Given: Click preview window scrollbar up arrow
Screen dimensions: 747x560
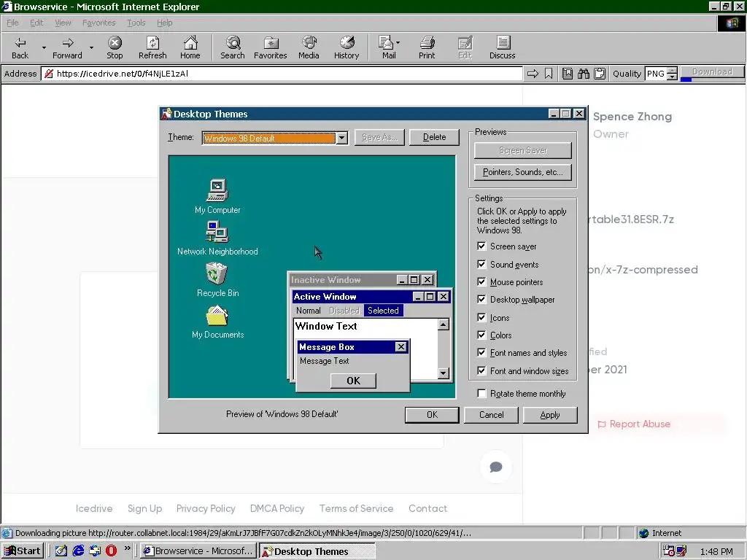Looking at the screenshot, I should pyautogui.click(x=443, y=324).
